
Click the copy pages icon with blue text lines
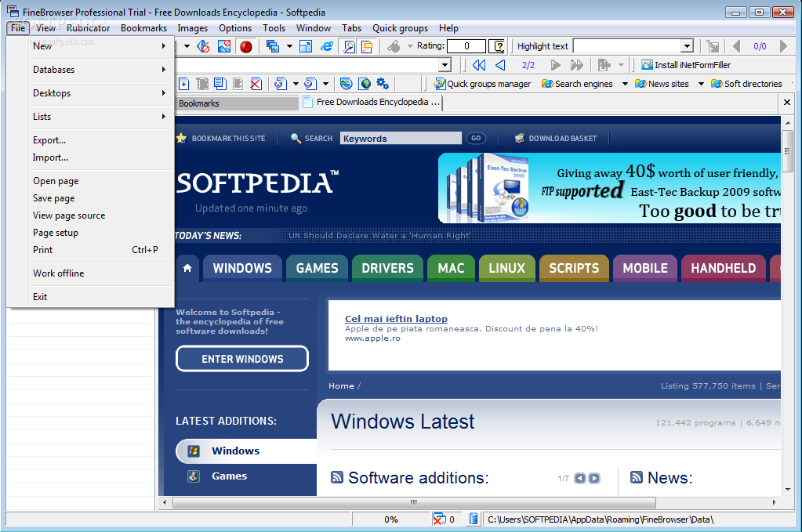click(220, 84)
